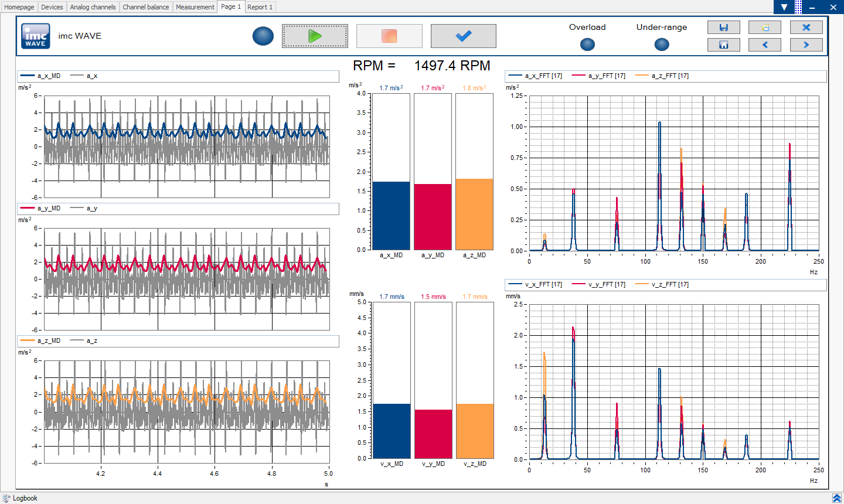Go to previous page with left arrow

tap(764, 45)
